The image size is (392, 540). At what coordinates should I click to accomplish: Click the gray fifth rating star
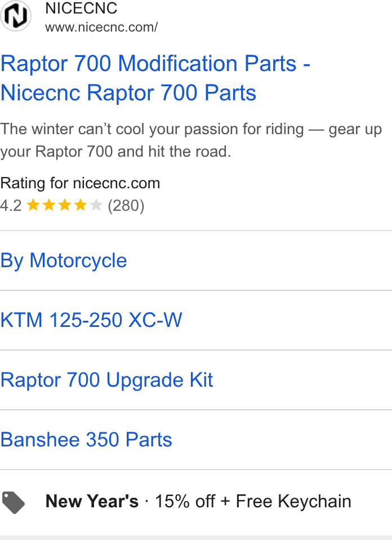click(96, 205)
